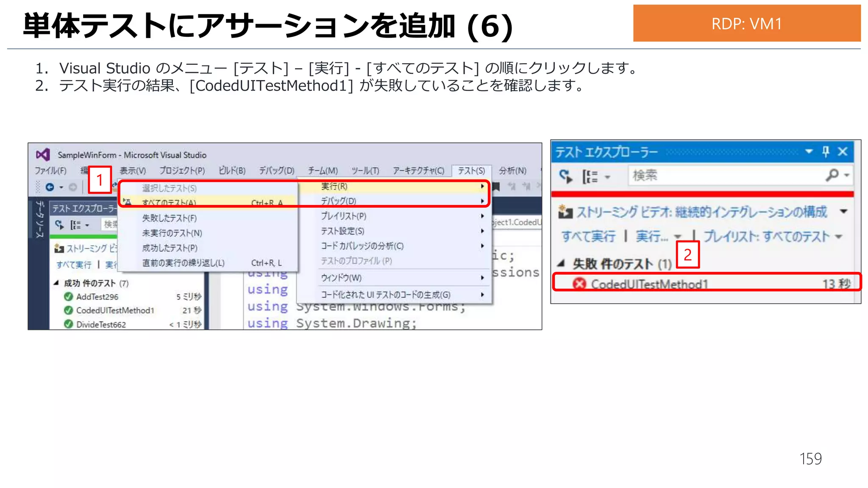Collapse the 失敗 件のテスト (1) group
This screenshot has height=488, width=868.
coord(561,263)
